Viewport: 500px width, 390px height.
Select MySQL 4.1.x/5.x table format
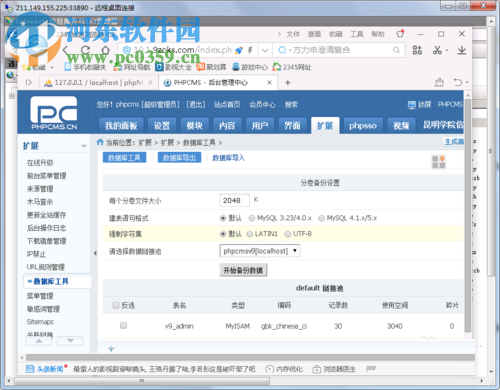pyautogui.click(x=321, y=218)
